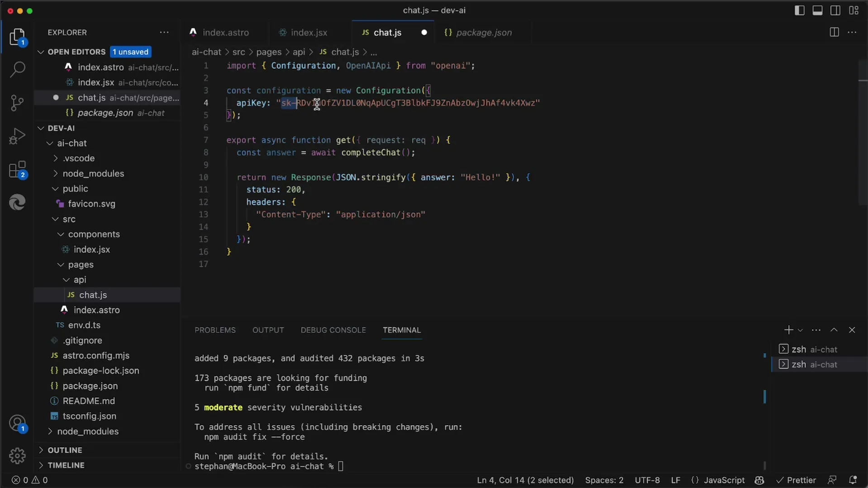
Task: Open the Source Control view
Action: (17, 103)
